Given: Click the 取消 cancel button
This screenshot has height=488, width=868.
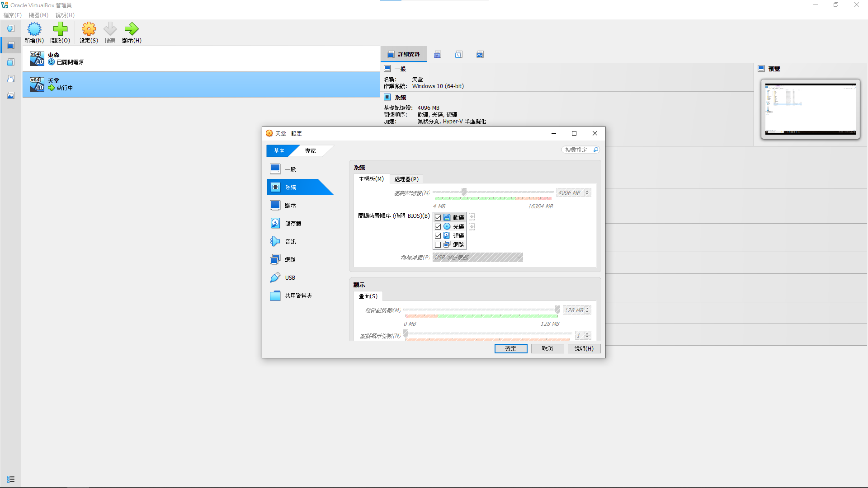Looking at the screenshot, I should (x=547, y=349).
